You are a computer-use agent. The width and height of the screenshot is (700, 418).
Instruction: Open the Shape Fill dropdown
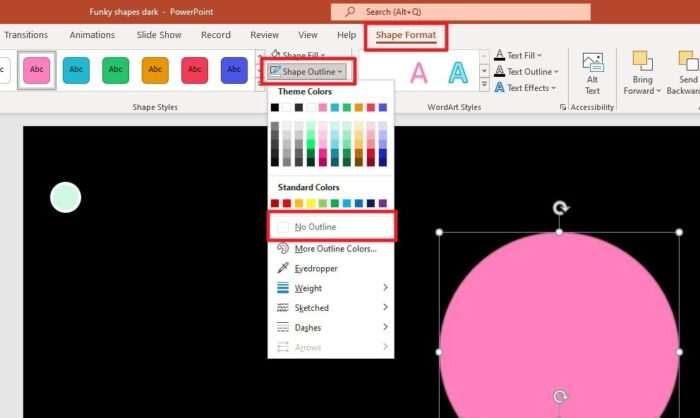(x=298, y=54)
